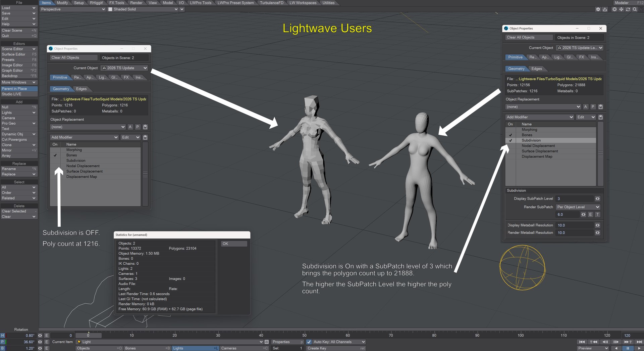644x351 pixels.
Task: Click the item picker icon beside Current Item
Action: 267,342
